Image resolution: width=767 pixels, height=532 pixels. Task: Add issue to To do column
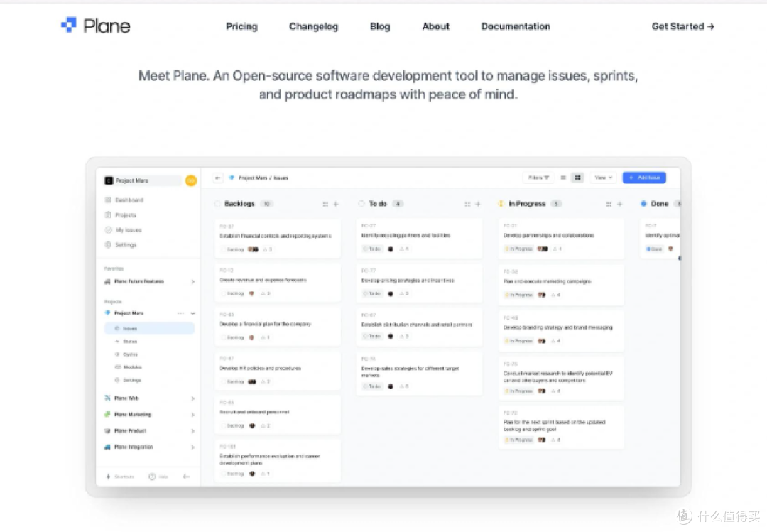pos(478,204)
